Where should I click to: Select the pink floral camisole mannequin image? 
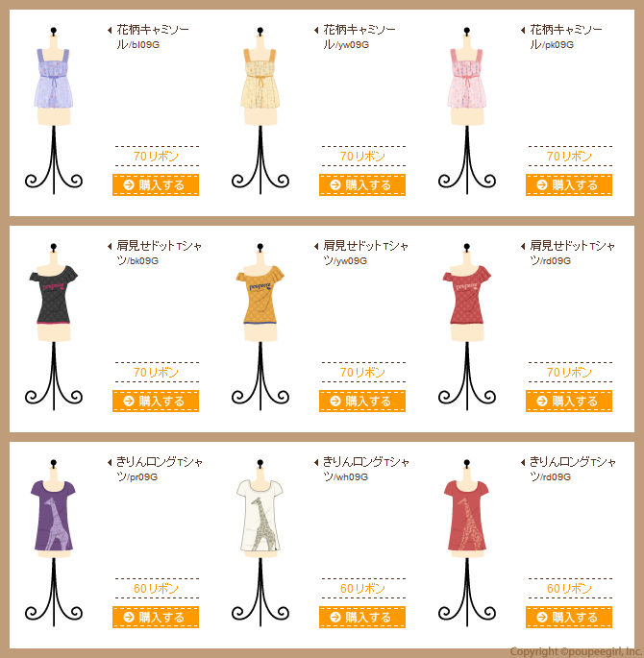tap(467, 110)
